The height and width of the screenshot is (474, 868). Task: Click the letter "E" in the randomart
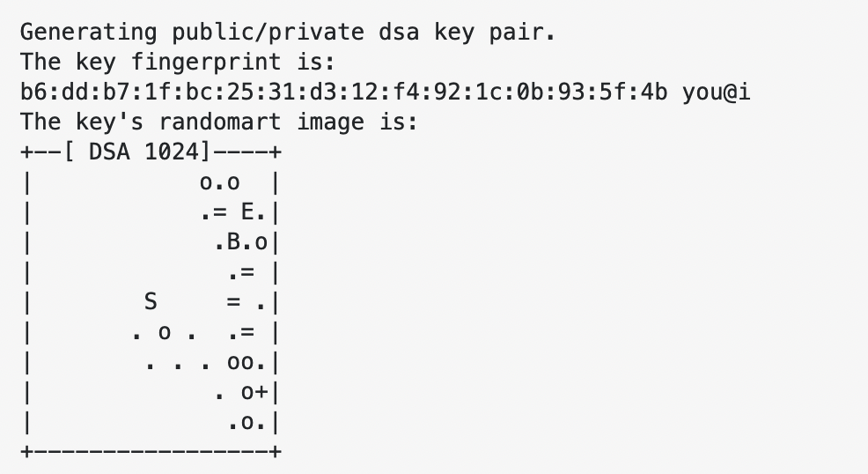(250, 214)
